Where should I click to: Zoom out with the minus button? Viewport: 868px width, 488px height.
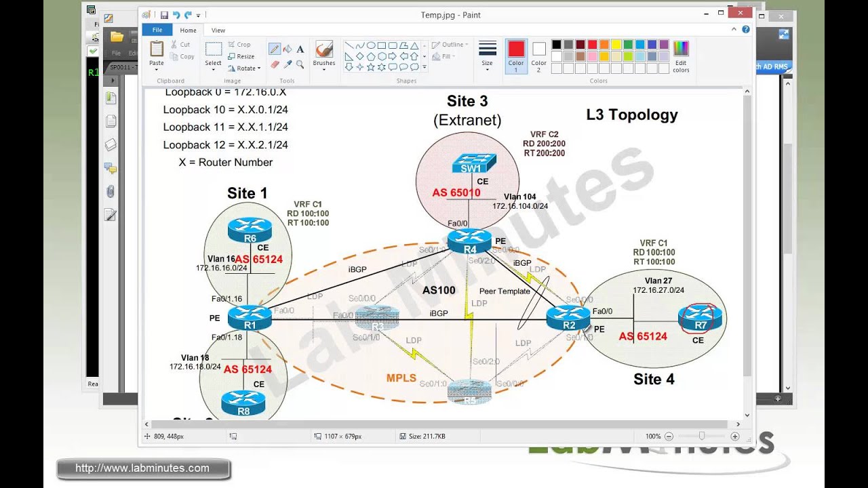pyautogui.click(x=669, y=436)
